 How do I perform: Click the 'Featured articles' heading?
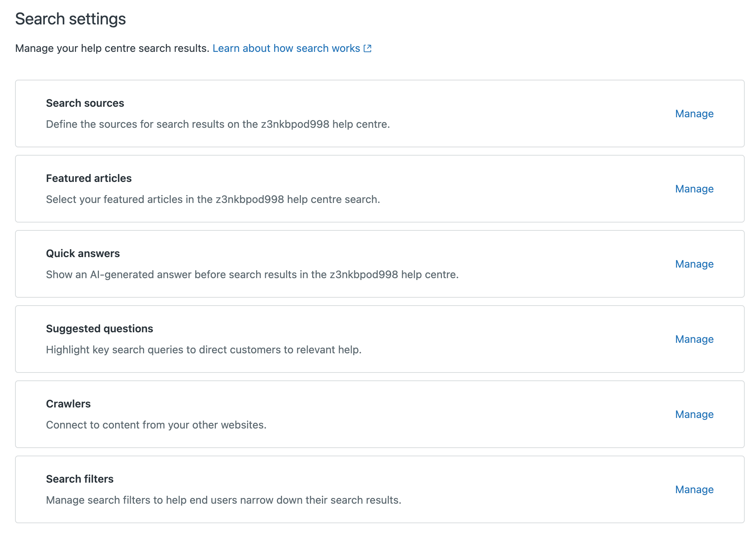click(89, 178)
